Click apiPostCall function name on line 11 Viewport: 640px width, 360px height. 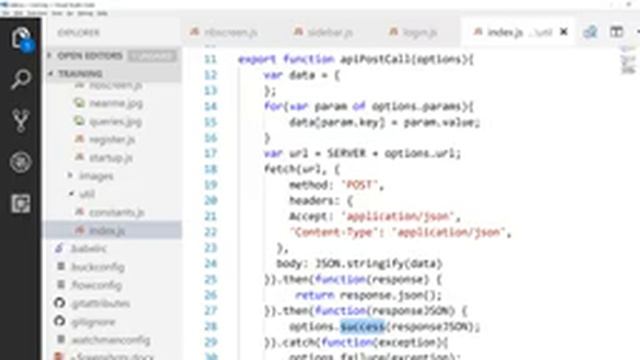point(375,59)
